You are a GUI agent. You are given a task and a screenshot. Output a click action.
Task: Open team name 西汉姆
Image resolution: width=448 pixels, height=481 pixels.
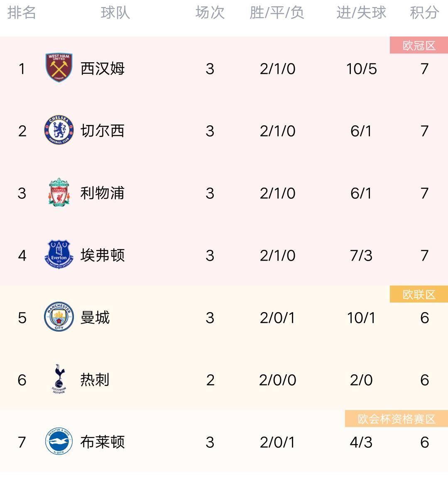[103, 68]
